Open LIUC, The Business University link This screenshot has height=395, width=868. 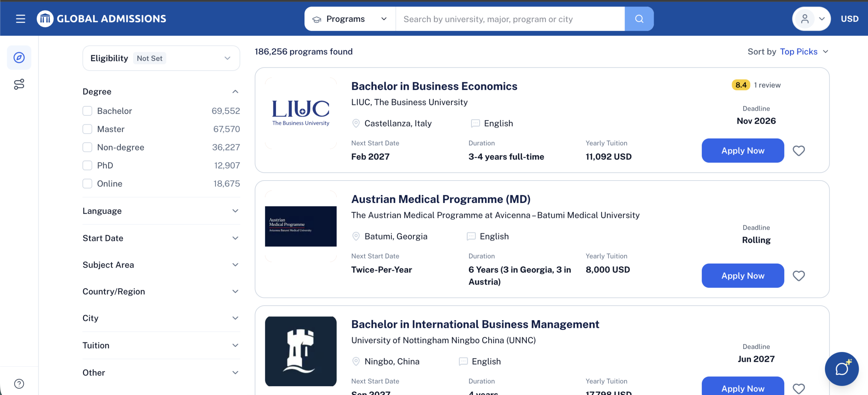(x=410, y=102)
